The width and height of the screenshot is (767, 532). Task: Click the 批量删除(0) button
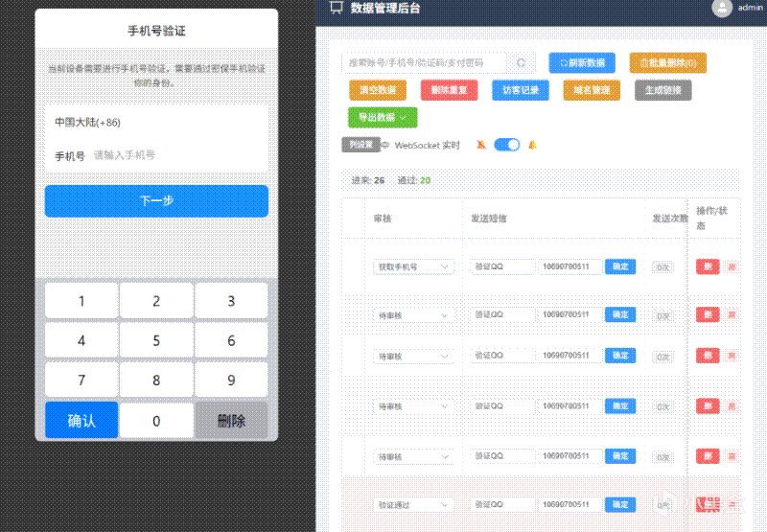(668, 63)
